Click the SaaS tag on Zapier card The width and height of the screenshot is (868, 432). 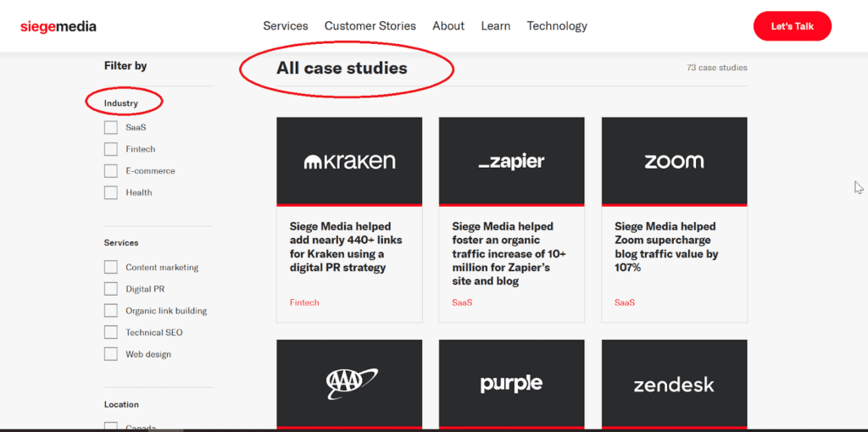click(x=462, y=302)
